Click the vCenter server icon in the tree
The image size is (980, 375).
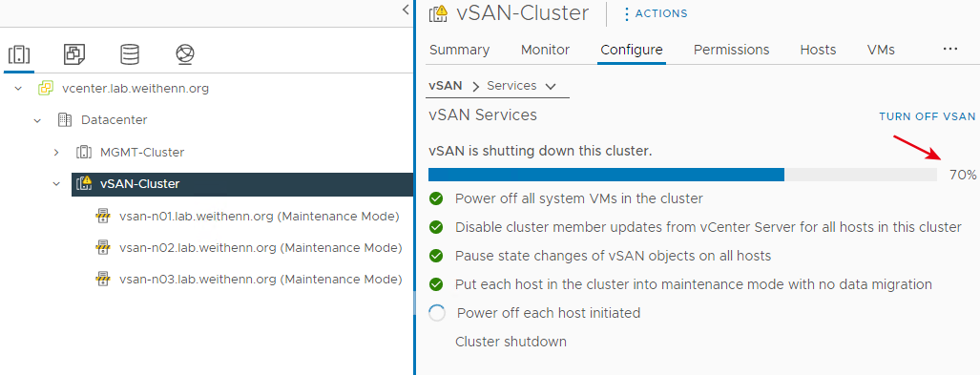(46, 88)
